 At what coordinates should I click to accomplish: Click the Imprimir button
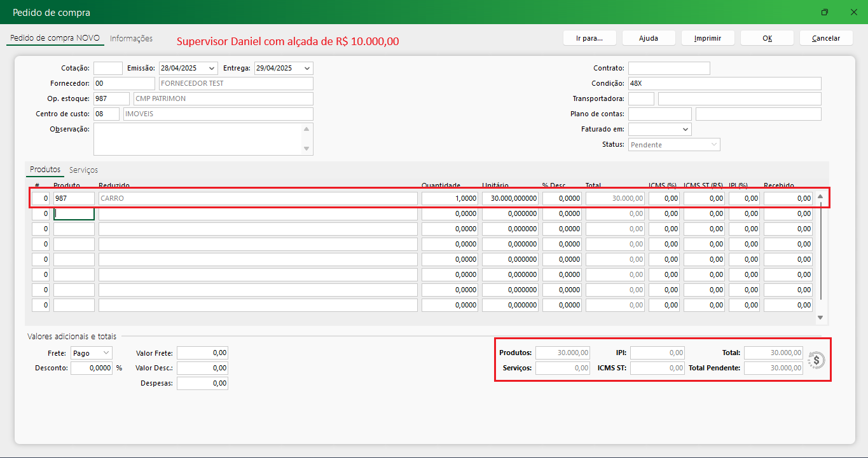[x=707, y=38]
